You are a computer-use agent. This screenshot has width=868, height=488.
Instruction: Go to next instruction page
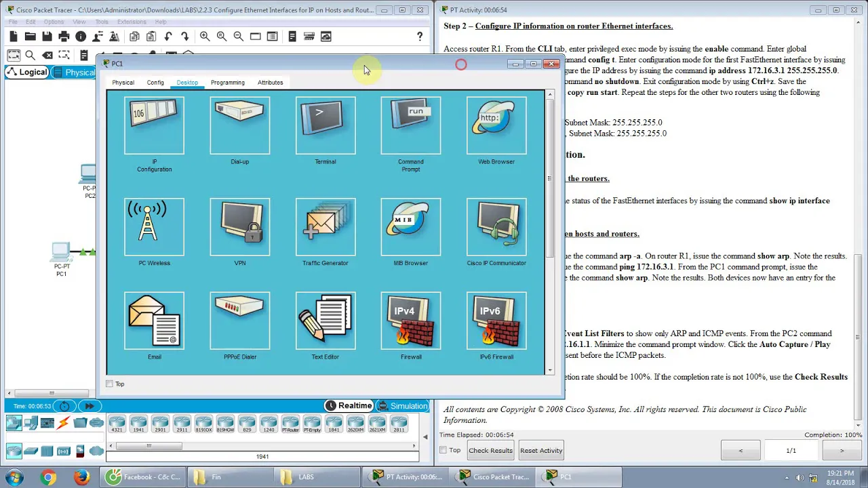pyautogui.click(x=842, y=451)
